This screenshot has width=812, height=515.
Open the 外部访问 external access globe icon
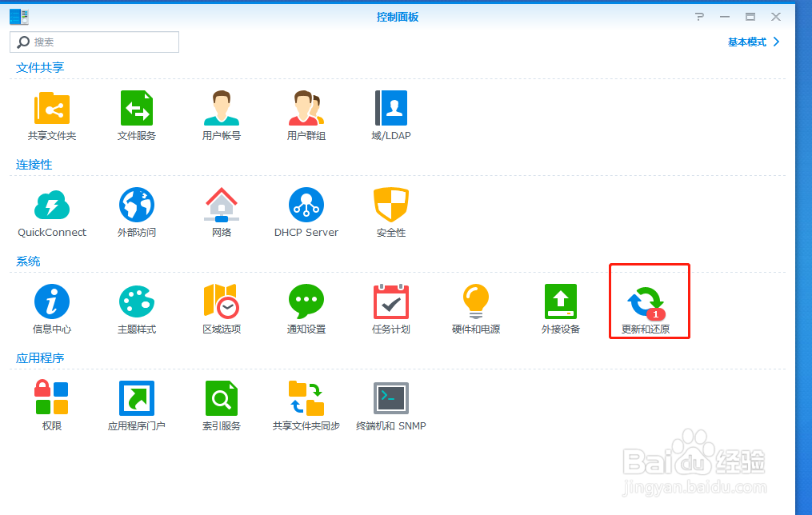[137, 205]
